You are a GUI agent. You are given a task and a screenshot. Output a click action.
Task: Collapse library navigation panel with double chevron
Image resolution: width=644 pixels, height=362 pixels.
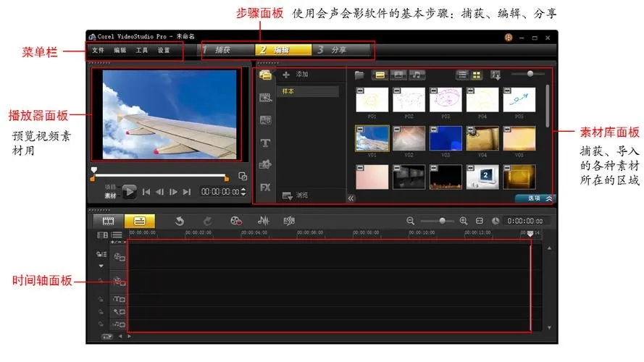click(351, 198)
